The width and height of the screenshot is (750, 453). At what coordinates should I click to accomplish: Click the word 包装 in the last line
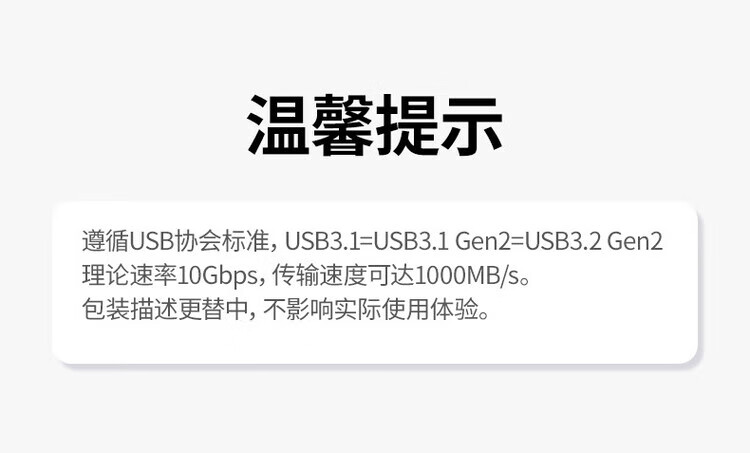tap(105, 309)
